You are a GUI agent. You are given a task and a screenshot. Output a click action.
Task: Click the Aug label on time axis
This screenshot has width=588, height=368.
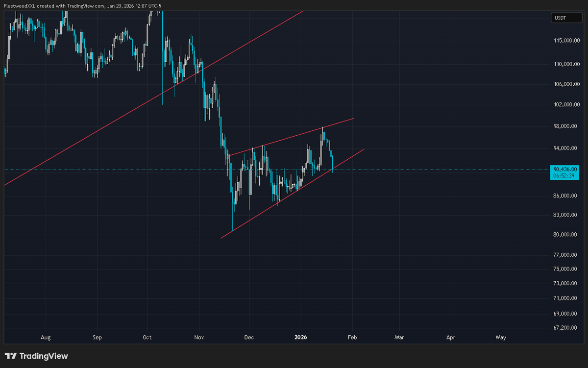(x=46, y=337)
